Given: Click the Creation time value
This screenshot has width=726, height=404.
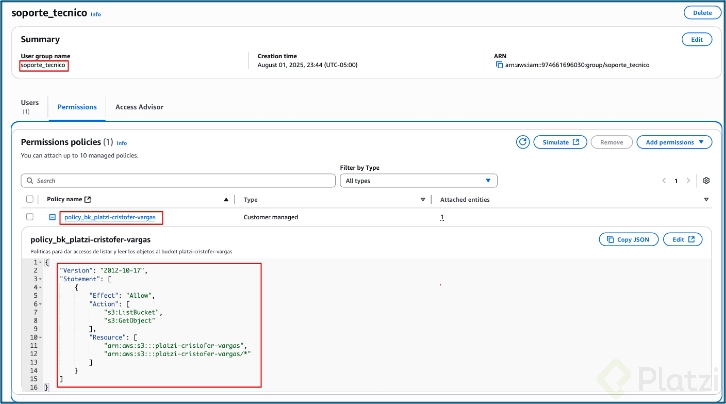Looking at the screenshot, I should tap(307, 65).
